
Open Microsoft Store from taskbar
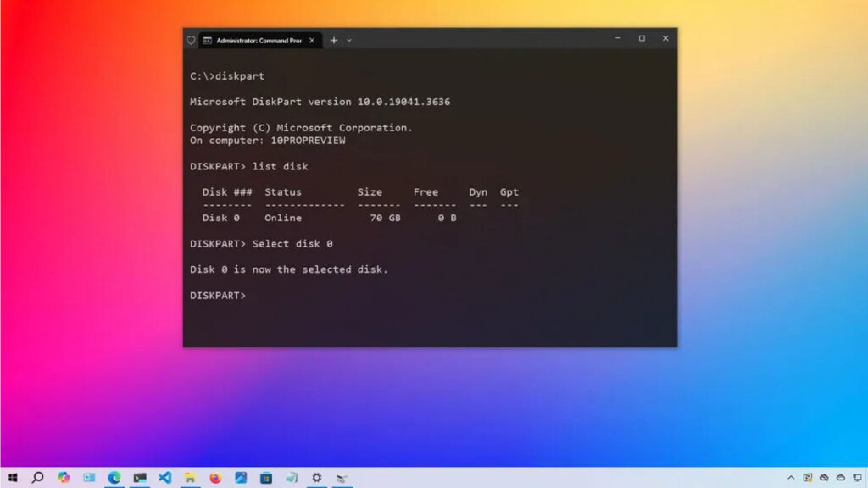[266, 478]
